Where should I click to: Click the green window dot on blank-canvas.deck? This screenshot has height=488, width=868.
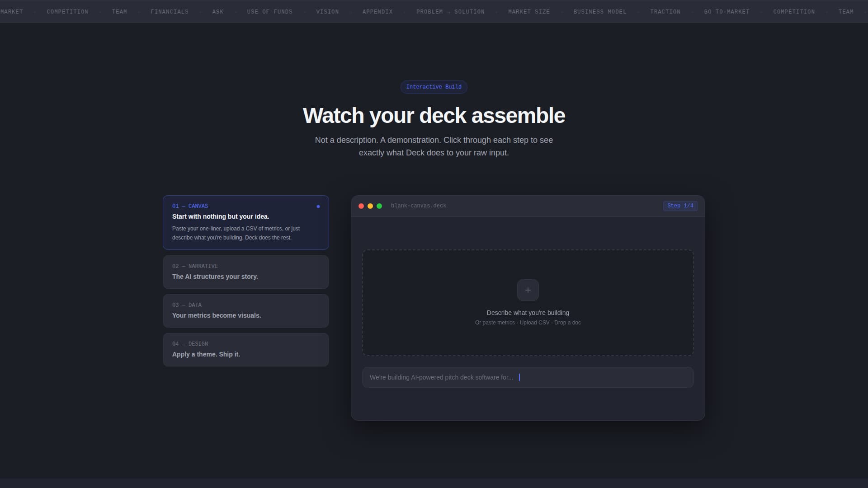(x=379, y=206)
